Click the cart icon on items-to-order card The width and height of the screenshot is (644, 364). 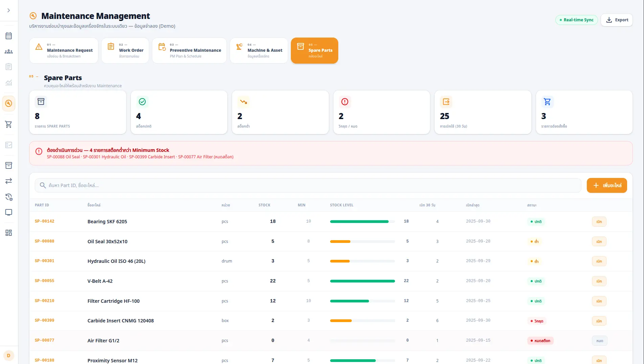coord(547,102)
